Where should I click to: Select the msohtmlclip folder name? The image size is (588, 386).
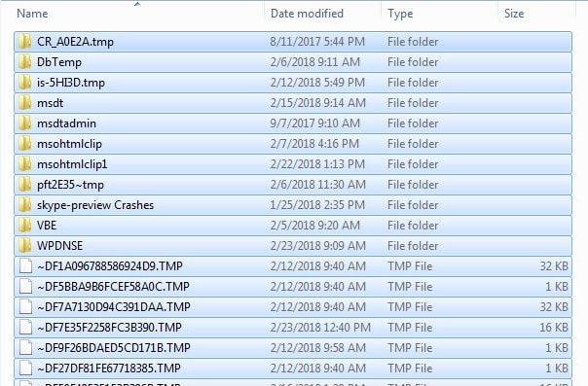pyautogui.click(x=69, y=144)
